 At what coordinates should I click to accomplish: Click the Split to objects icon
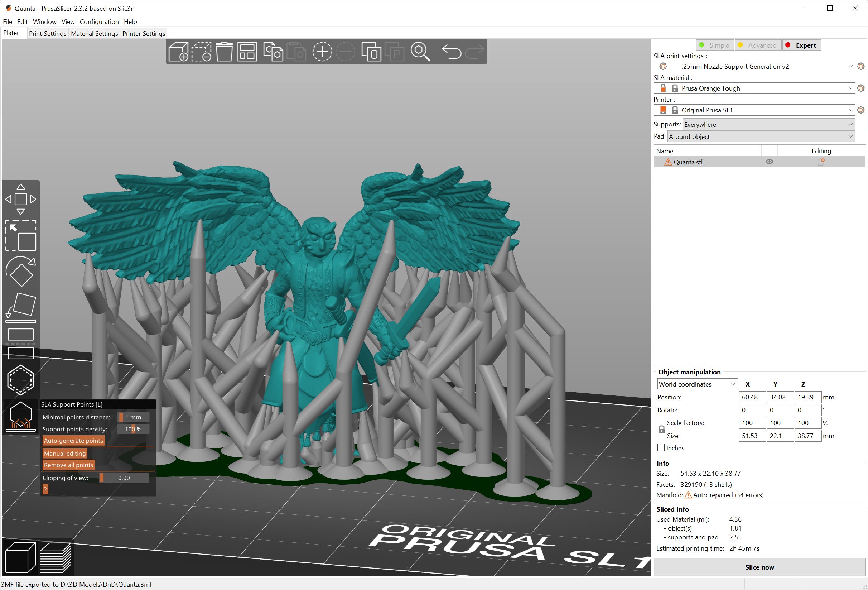[x=371, y=52]
